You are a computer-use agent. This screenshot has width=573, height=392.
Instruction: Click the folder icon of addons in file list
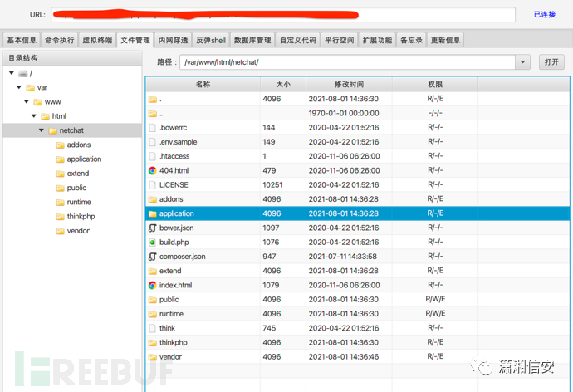pyautogui.click(x=153, y=199)
